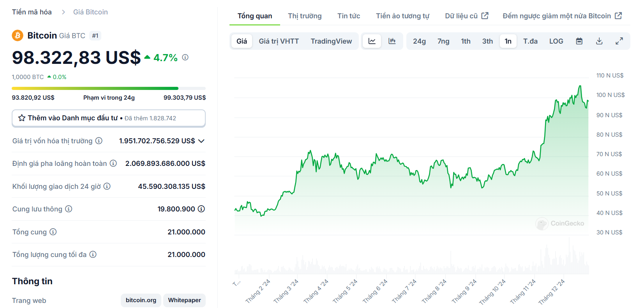Click the 93.820,92 US$ low value

coord(33,98)
